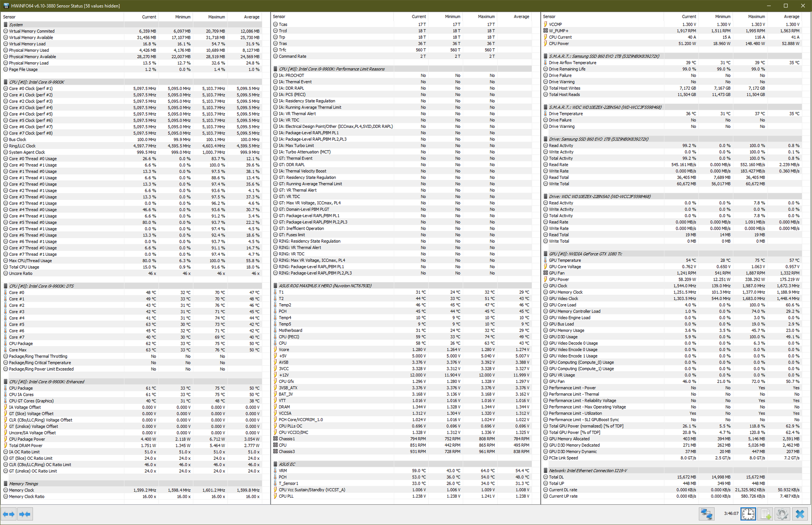The height and width of the screenshot is (525, 812).
Task: Select the Physical Memory Load row
Action: point(132,63)
